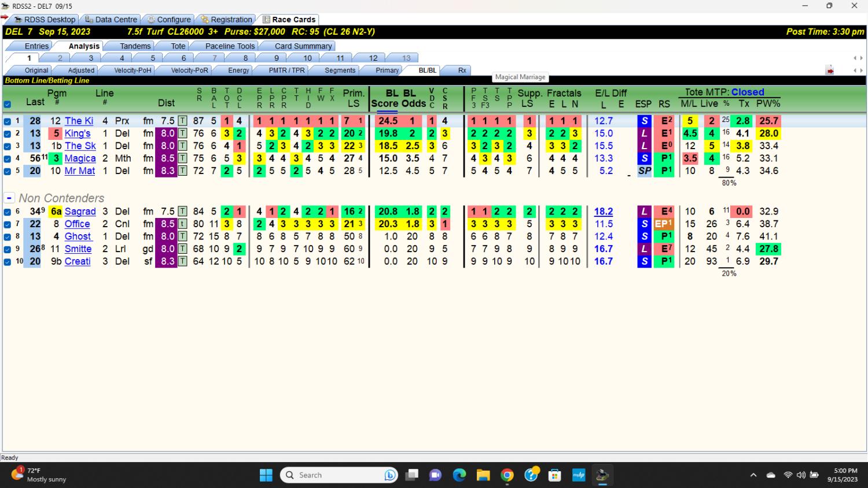Click the left scroll arrow on the view tabs row
The image size is (868, 488).
pyautogui.click(x=855, y=71)
